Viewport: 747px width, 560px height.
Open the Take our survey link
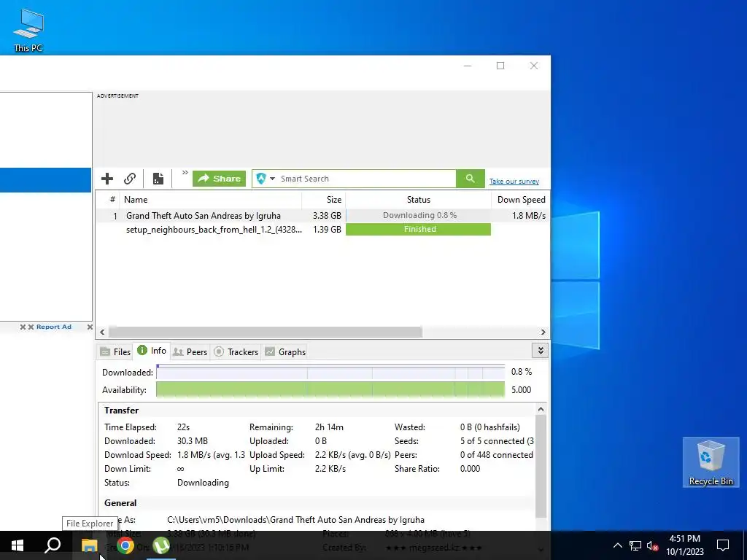[x=514, y=182]
